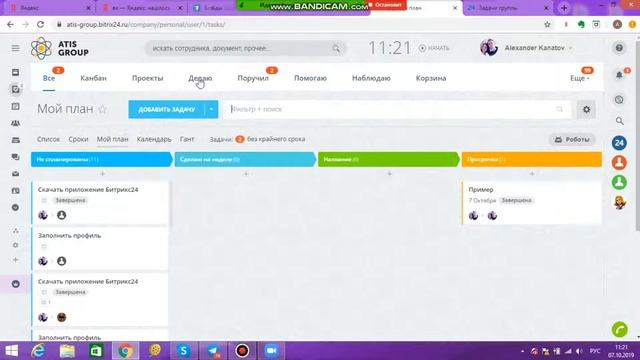
Task: Open the notifications bell icon
Action: (x=619, y=75)
